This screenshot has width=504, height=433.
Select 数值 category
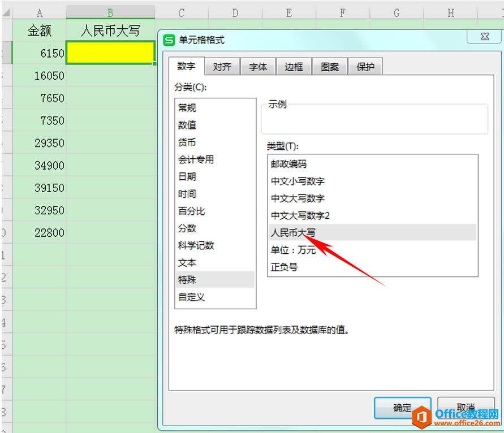(x=215, y=124)
